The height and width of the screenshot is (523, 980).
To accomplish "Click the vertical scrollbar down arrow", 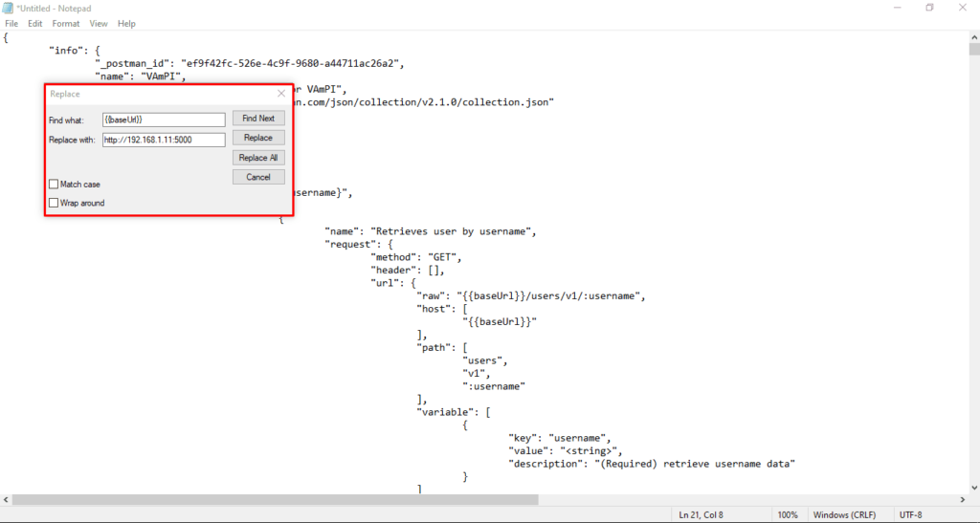I will tap(974, 488).
